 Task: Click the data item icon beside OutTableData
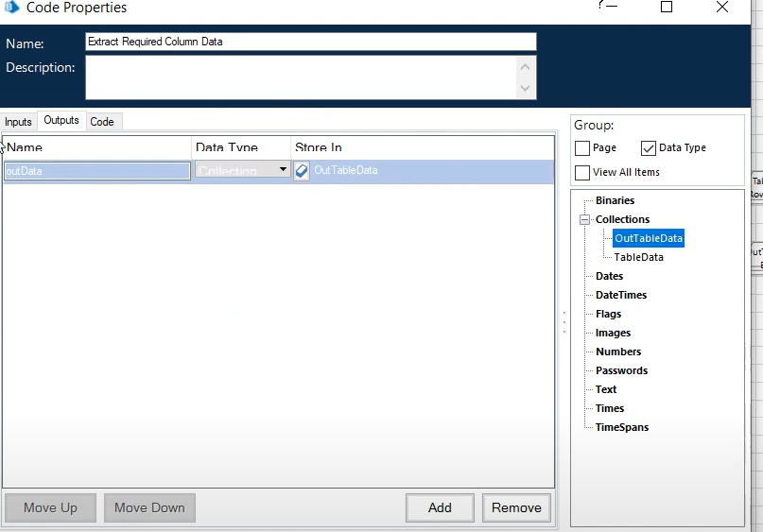[302, 171]
